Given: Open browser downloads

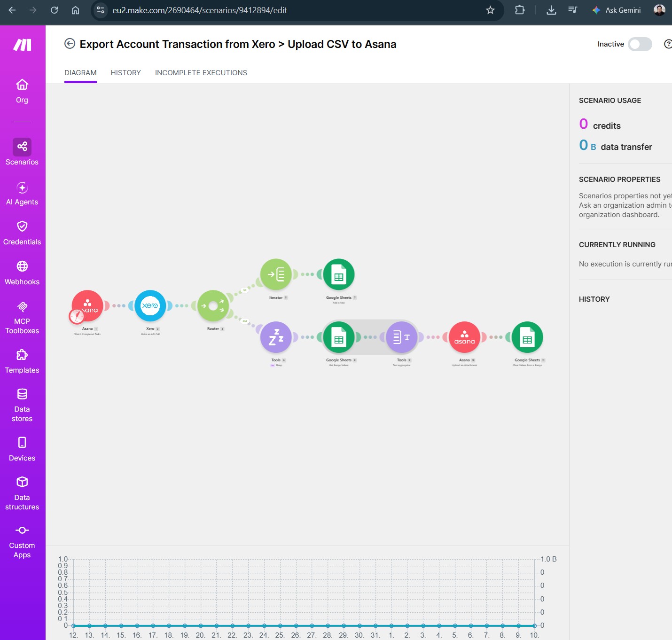Looking at the screenshot, I should pos(551,10).
